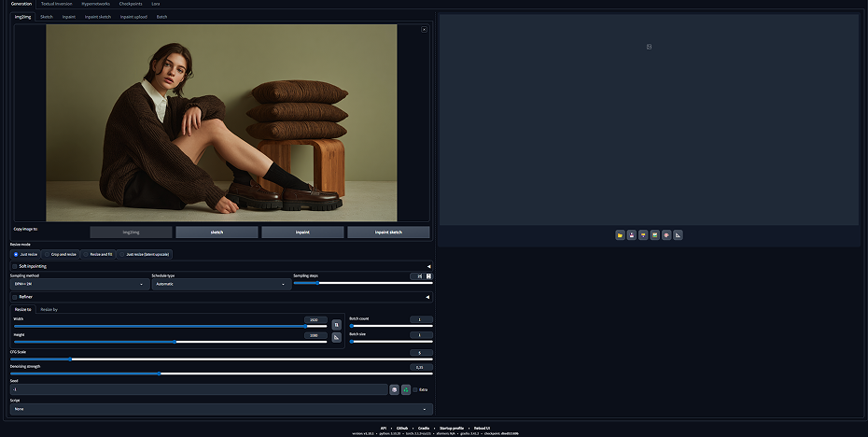Screen dimensions: 868x437
Task: Open the Sampling method dropdown
Action: click(x=79, y=284)
